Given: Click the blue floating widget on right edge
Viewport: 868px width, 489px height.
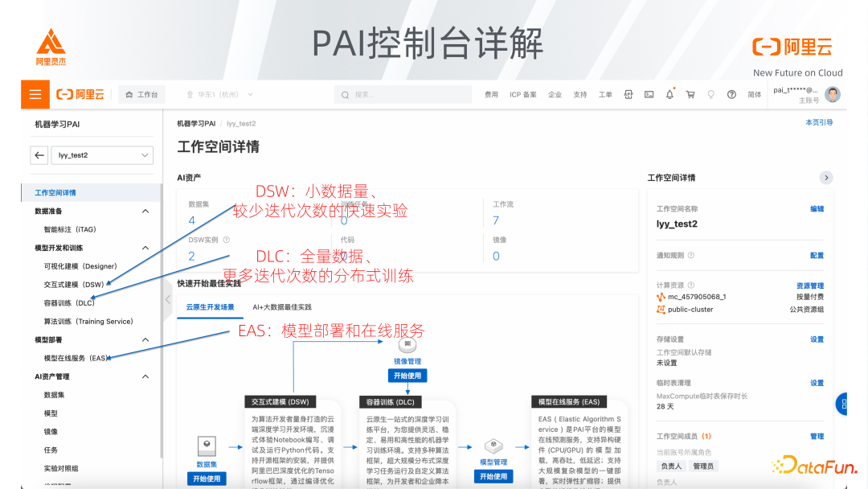Looking at the screenshot, I should 842,404.
